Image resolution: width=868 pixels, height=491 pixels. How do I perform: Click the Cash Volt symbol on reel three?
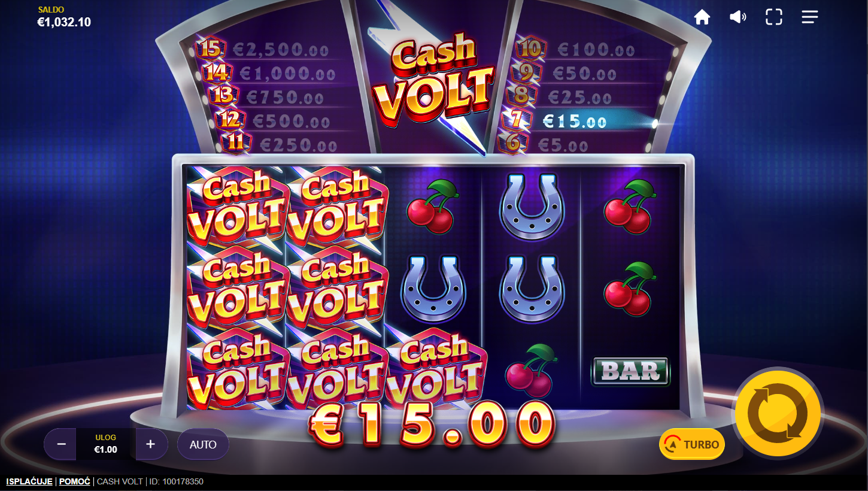point(435,368)
